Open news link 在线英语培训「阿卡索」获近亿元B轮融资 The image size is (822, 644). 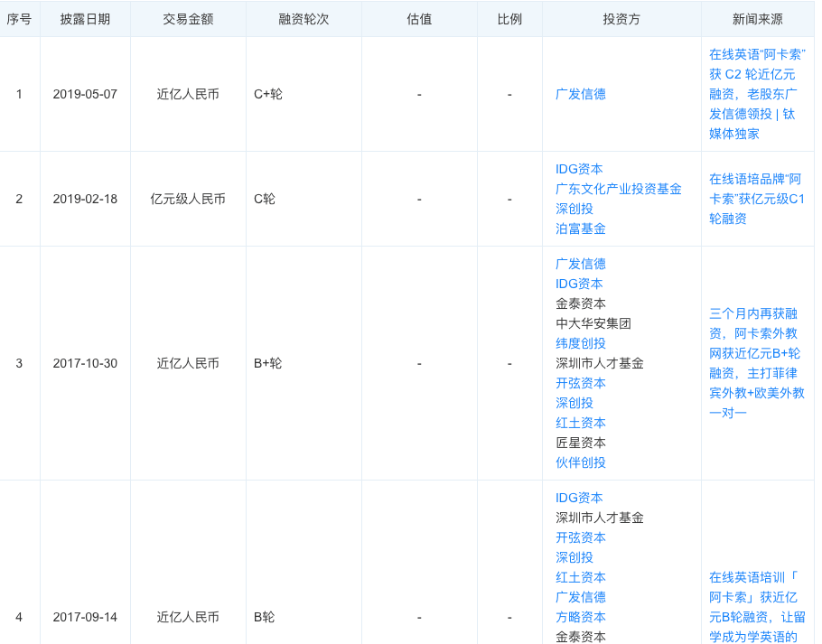click(x=756, y=607)
